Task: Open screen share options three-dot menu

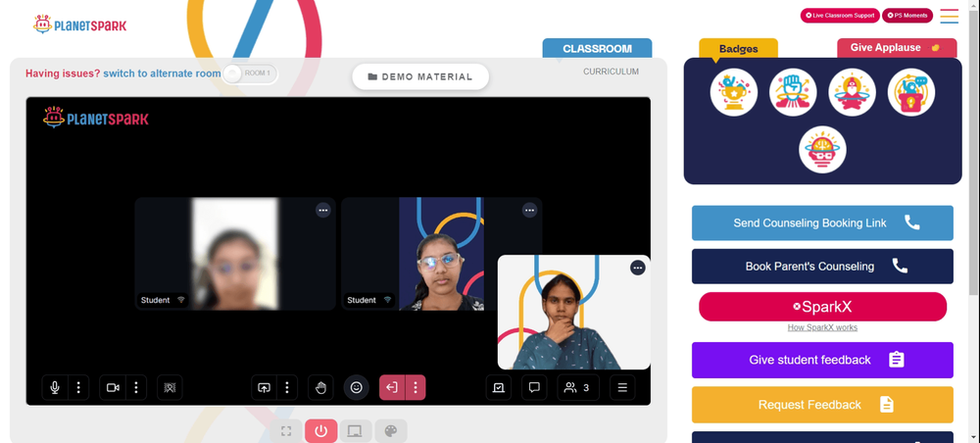Action: click(x=287, y=387)
